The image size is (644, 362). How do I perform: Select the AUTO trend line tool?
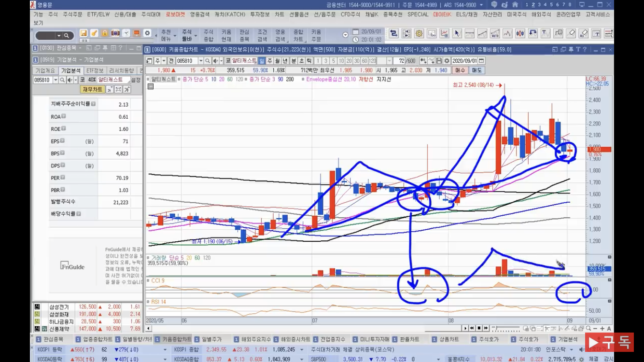(495, 33)
